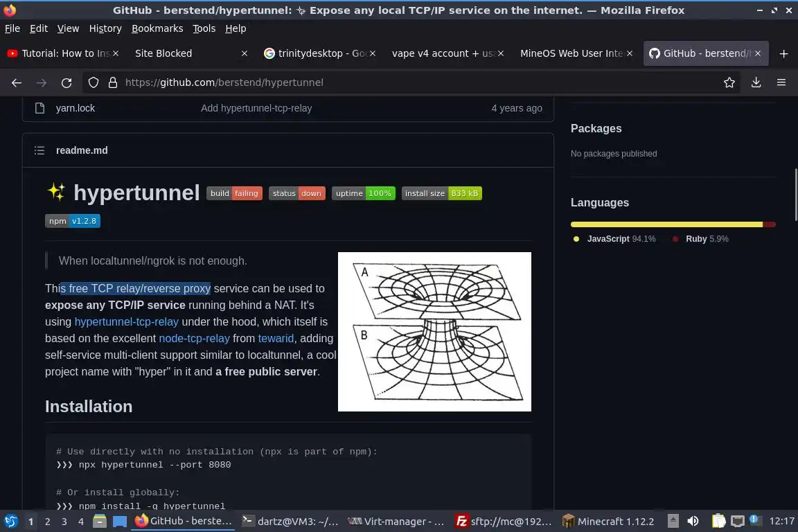798x532 pixels.
Task: Close the Site Blocked tab
Action: [245, 53]
